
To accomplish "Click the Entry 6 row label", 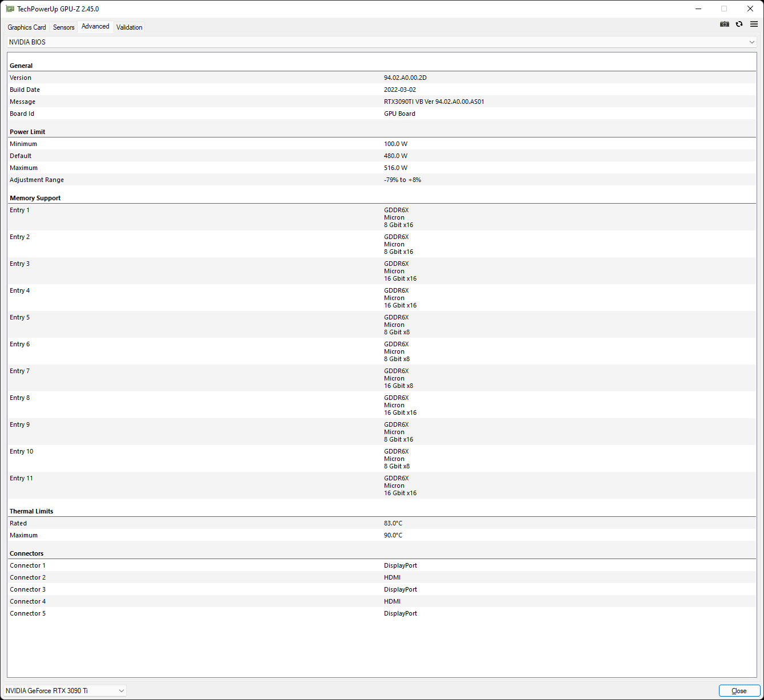I will click(x=19, y=344).
